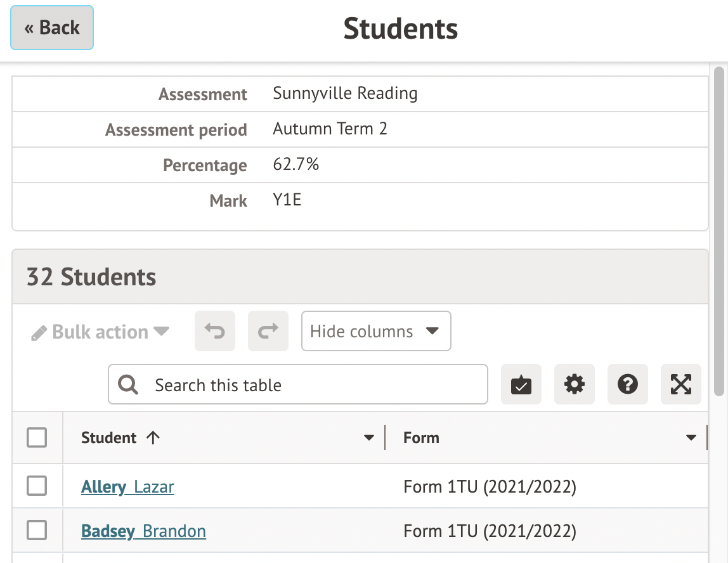This screenshot has width=728, height=563.
Task: Expand table to fullscreen
Action: [681, 384]
